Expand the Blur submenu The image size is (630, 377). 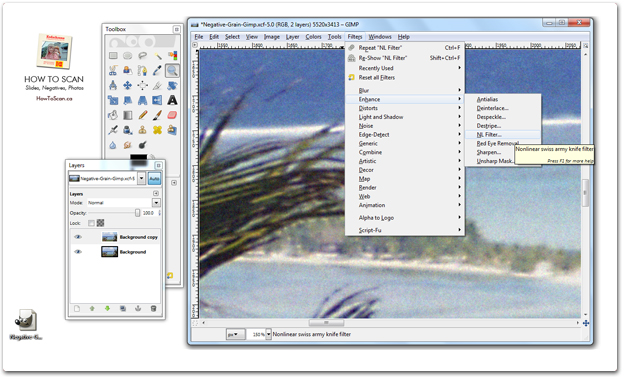[x=405, y=90]
